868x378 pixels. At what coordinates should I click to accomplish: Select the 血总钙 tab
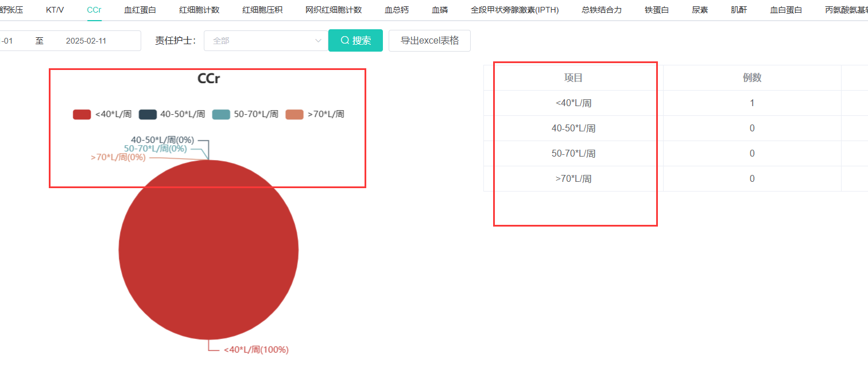[397, 10]
